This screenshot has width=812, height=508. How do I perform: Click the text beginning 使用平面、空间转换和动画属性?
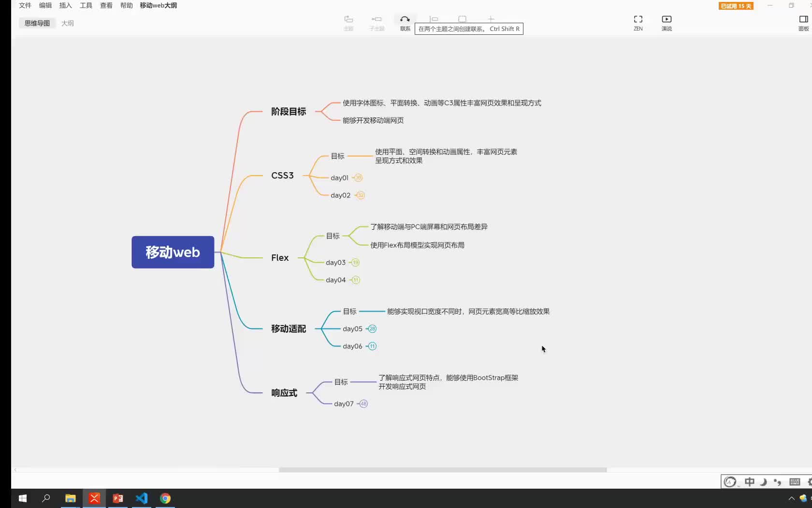[x=446, y=156]
